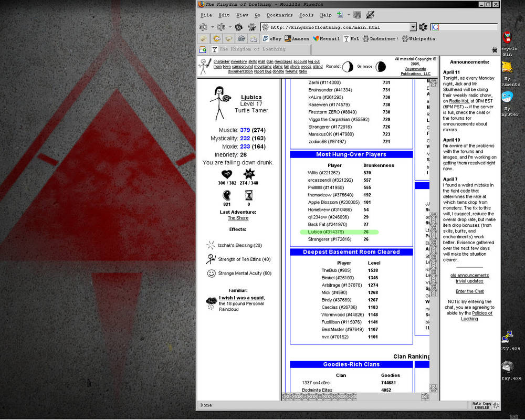Image resolution: width=525 pixels, height=420 pixels.
Task: Open a new tab with the tab bar icon
Action: [203, 49]
